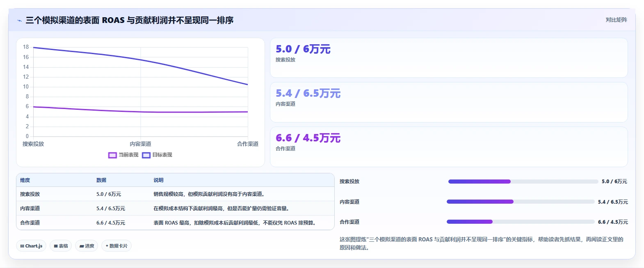Select the 内容渠道 table row cell
The height and width of the screenshot is (268, 644).
(30, 209)
